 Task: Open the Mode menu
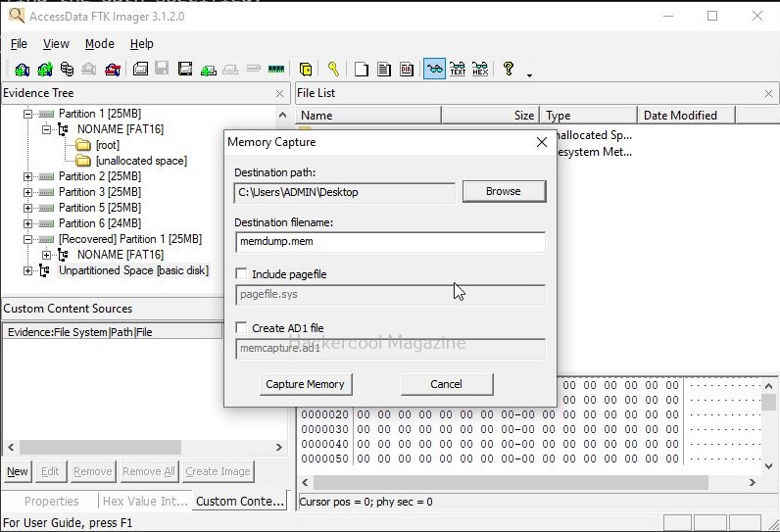point(99,44)
